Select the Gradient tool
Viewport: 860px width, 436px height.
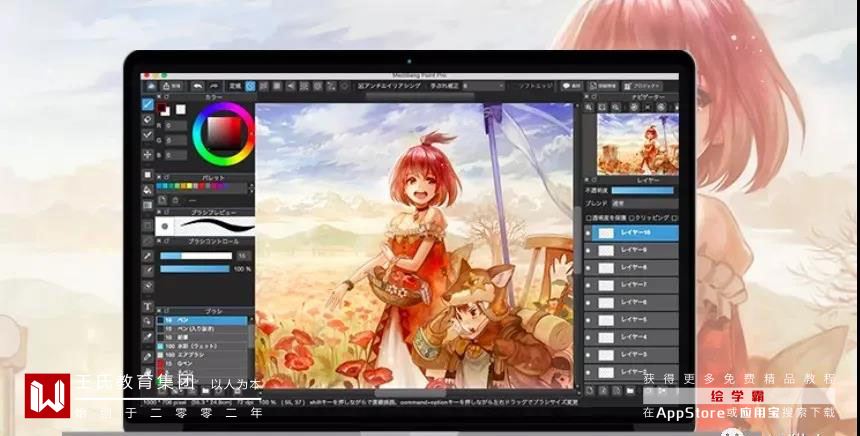[x=148, y=205]
